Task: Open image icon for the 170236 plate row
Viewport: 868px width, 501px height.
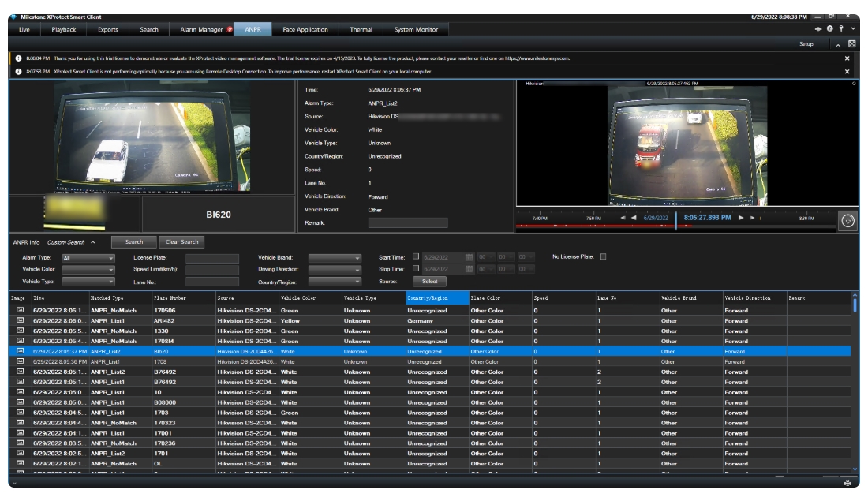Action: coord(20,443)
